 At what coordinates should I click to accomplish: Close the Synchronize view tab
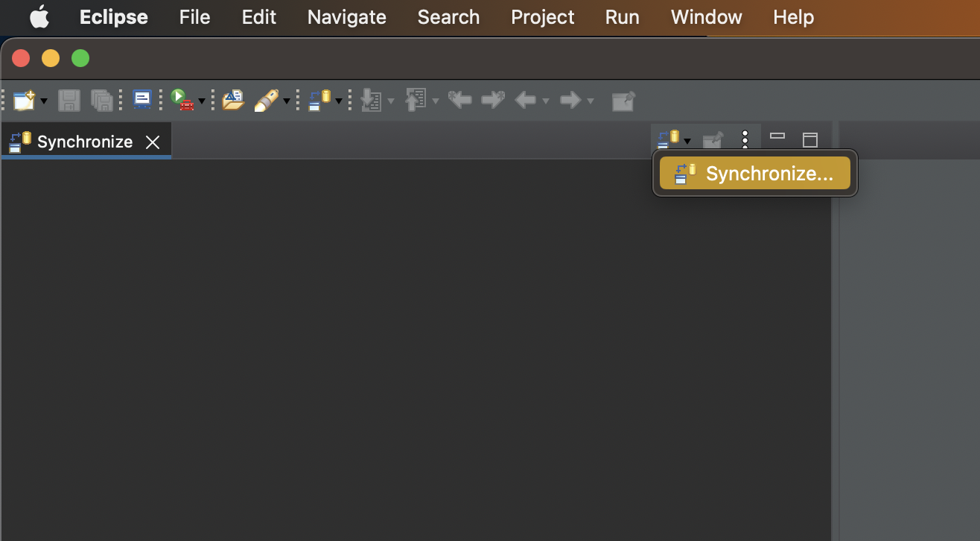(x=153, y=142)
